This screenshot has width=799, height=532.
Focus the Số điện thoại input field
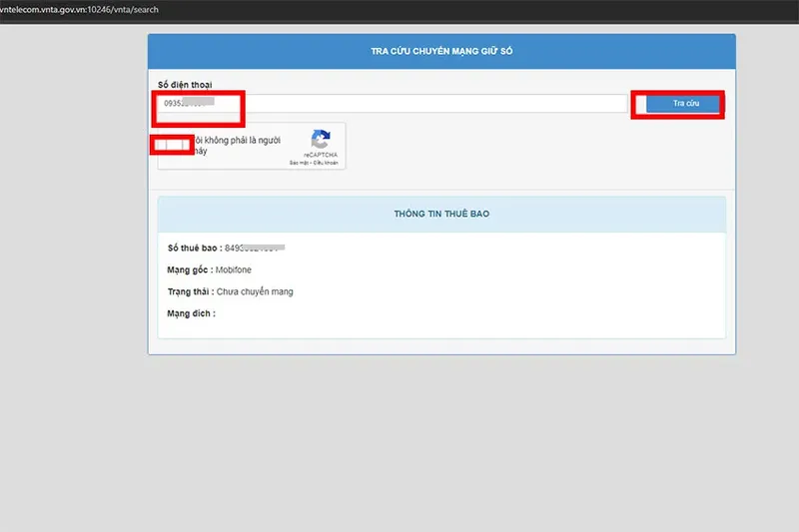[419, 104]
